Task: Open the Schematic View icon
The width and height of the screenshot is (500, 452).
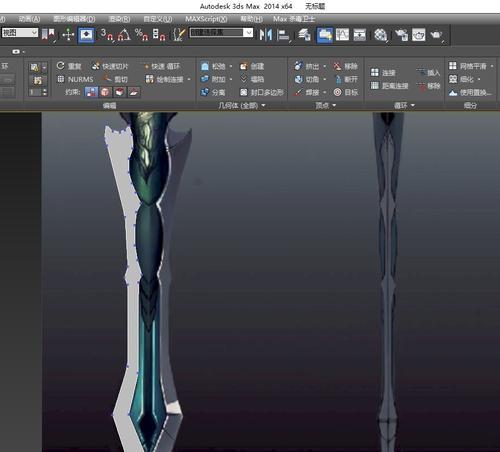Action: coord(360,35)
